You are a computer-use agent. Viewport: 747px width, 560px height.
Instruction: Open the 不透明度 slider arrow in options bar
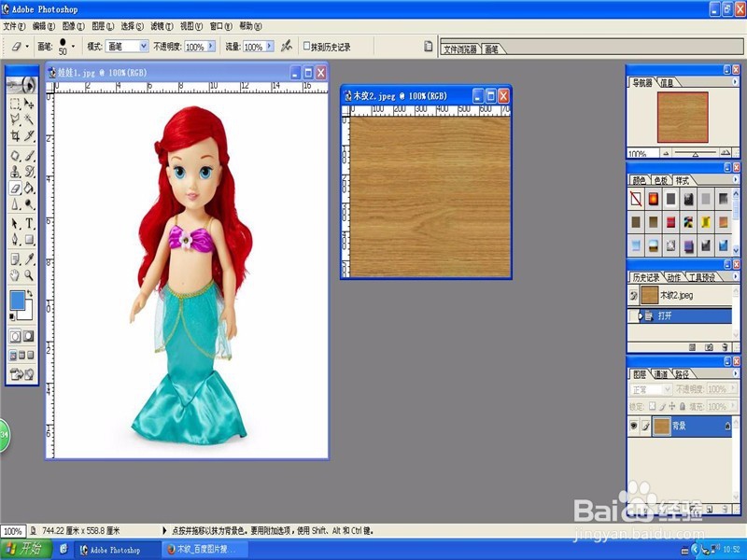[x=211, y=46]
